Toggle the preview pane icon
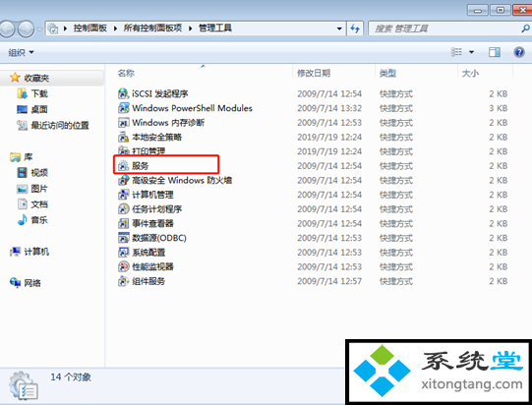Image resolution: width=532 pixels, height=405 pixels. pos(494,52)
